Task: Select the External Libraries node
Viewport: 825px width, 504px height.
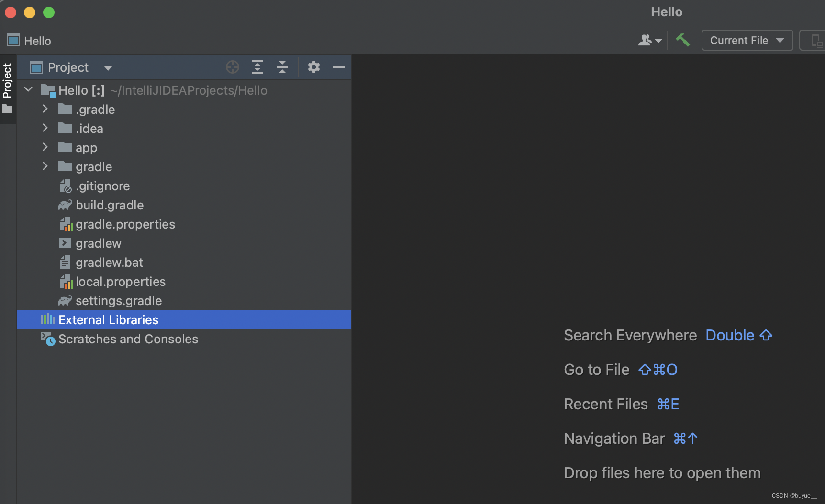Action: pos(184,319)
